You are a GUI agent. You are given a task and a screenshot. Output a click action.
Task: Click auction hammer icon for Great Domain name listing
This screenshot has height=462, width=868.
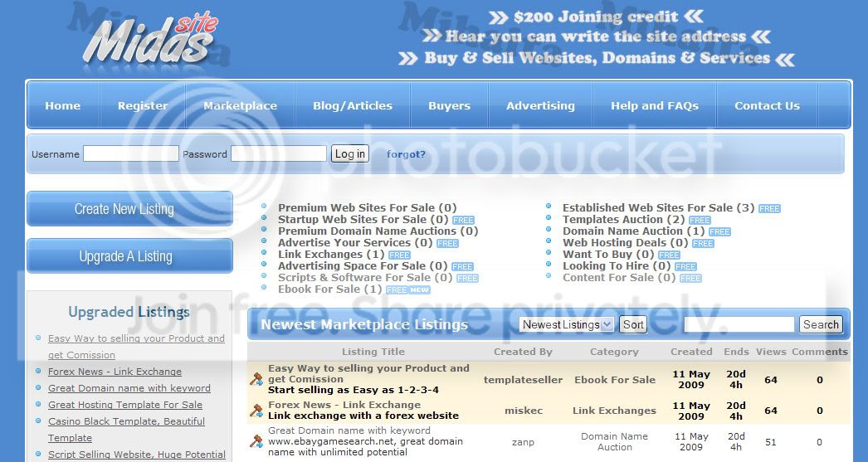(256, 441)
